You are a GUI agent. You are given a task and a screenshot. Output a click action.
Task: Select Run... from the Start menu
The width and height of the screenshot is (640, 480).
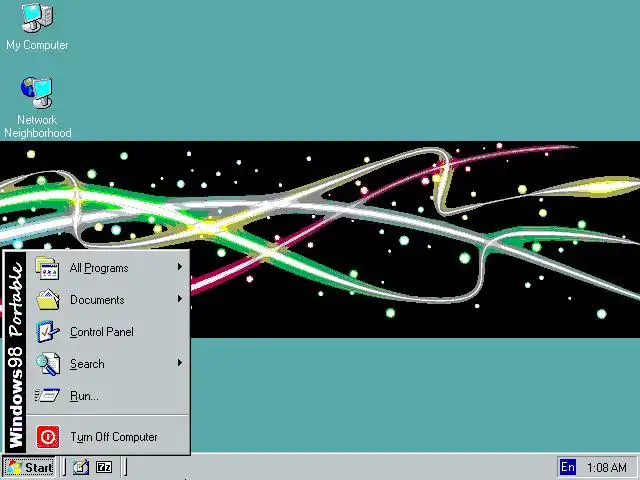click(108, 396)
